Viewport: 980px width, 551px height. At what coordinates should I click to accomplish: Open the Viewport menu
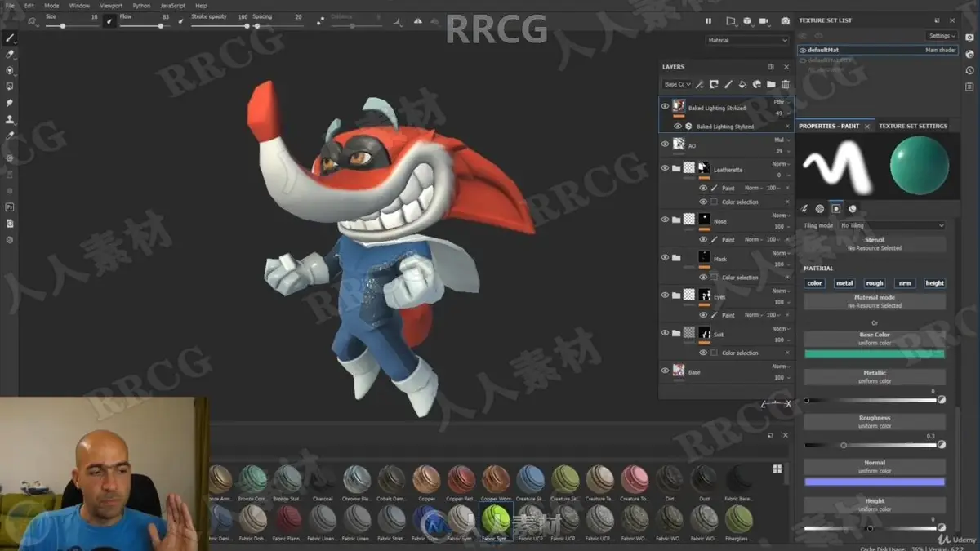point(111,6)
